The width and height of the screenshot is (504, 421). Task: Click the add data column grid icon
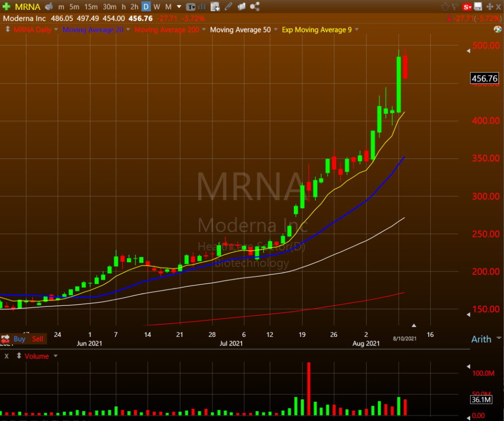click(215, 6)
